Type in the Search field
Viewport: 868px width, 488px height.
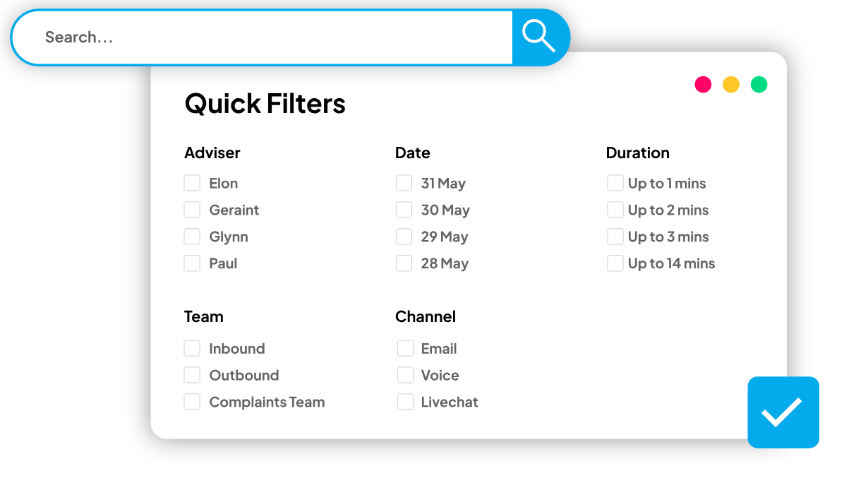pyautogui.click(x=268, y=37)
